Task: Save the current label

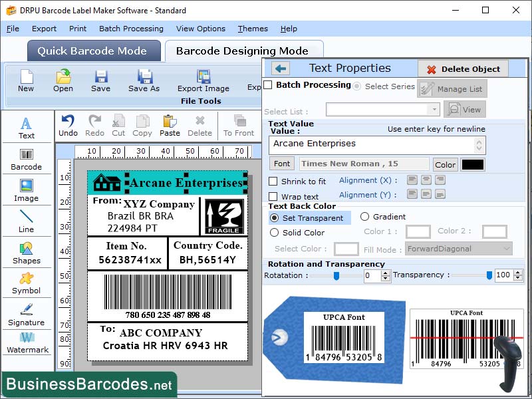Action: coord(101,80)
